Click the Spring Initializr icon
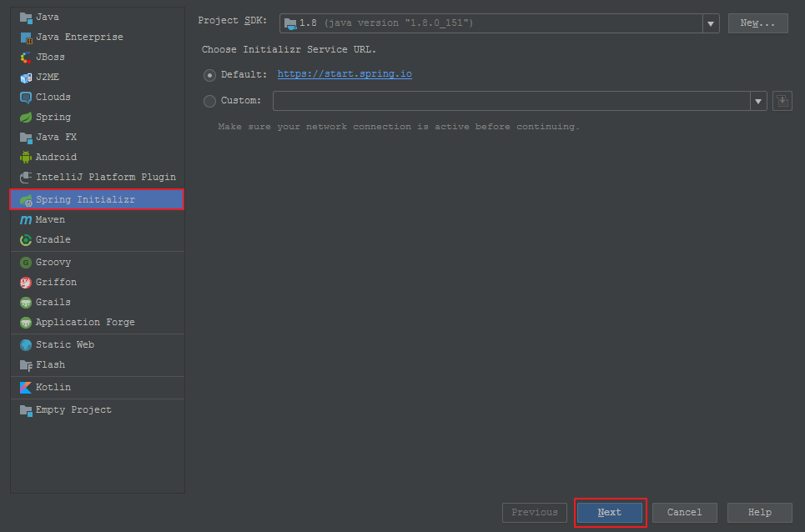 (x=26, y=200)
